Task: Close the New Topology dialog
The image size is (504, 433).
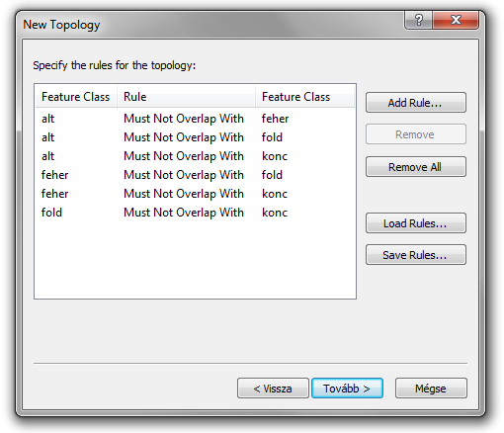Action: 456,20
